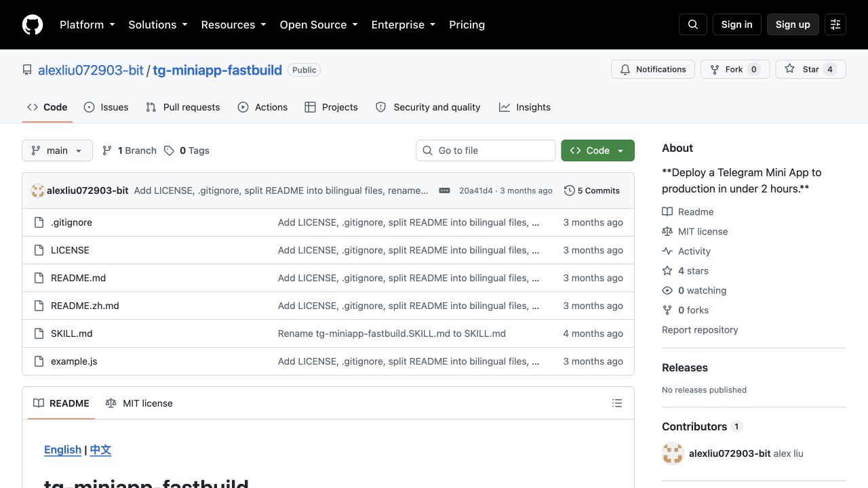Open the appearance settings icon beside Sign up
Viewport: 868px width, 488px height.
coord(835,24)
